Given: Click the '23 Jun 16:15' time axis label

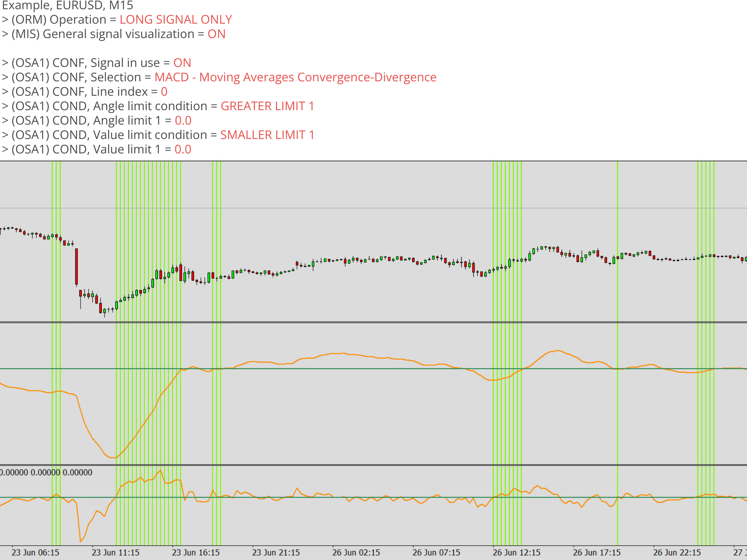Looking at the screenshot, I should point(196,553).
